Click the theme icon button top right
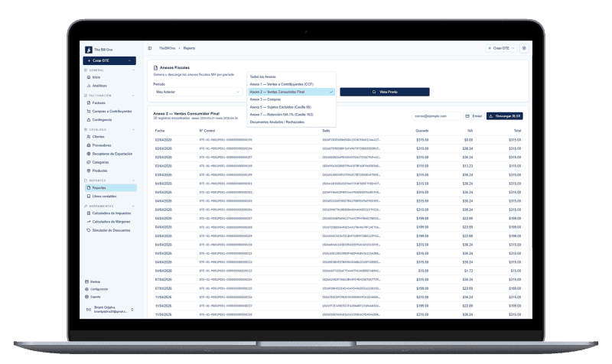 click(x=524, y=48)
